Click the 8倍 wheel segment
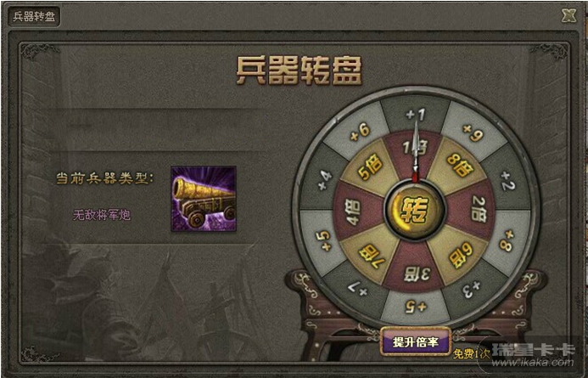588x378 pixels. click(456, 165)
